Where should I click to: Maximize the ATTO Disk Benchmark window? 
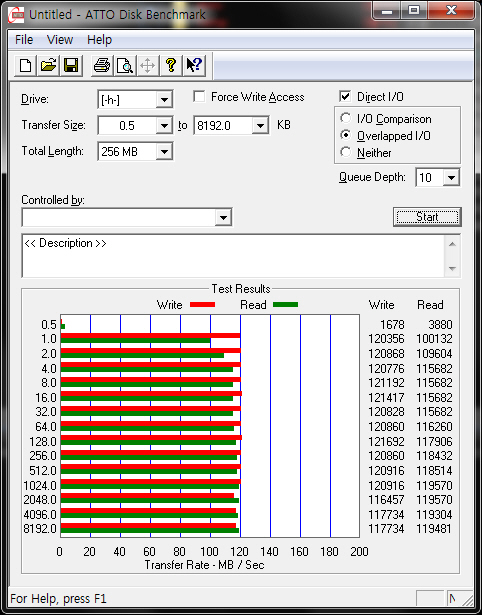click(x=414, y=11)
